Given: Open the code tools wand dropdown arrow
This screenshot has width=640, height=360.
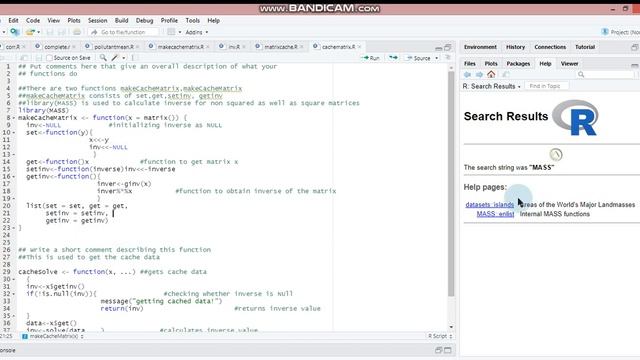Looking at the screenshot, I should (124, 58).
